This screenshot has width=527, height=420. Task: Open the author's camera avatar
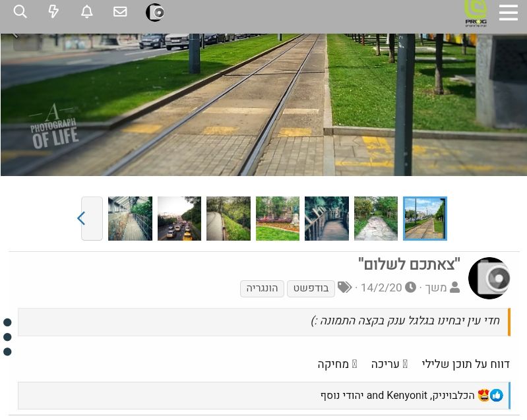coord(489,278)
